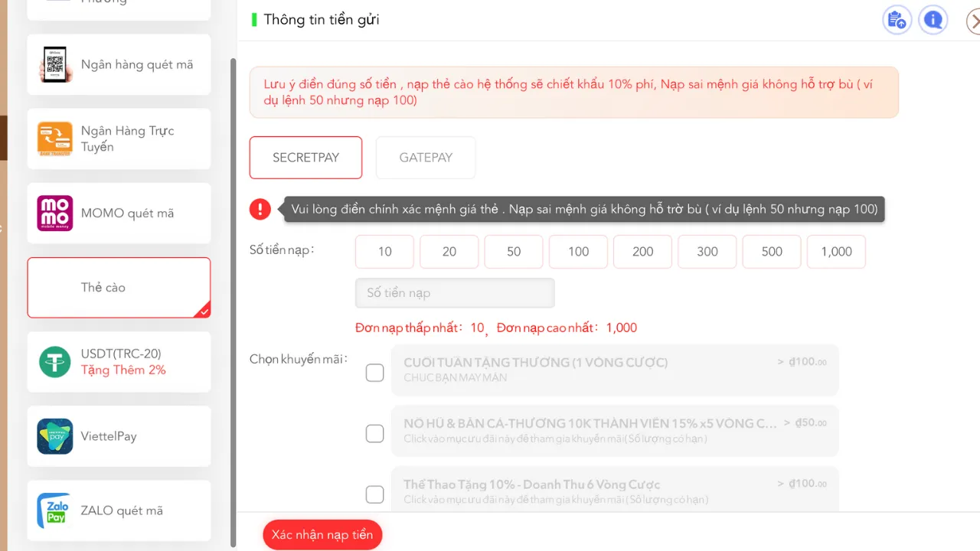
Task: Click the Số tiền nạp input field
Action: pyautogui.click(x=455, y=293)
